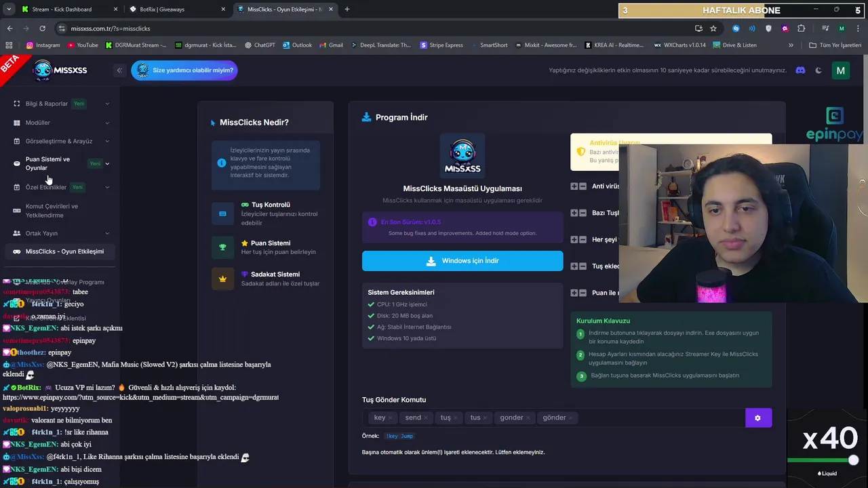Remove the "gonder" command tag
Screen dimensions: 868x488
click(x=528, y=418)
